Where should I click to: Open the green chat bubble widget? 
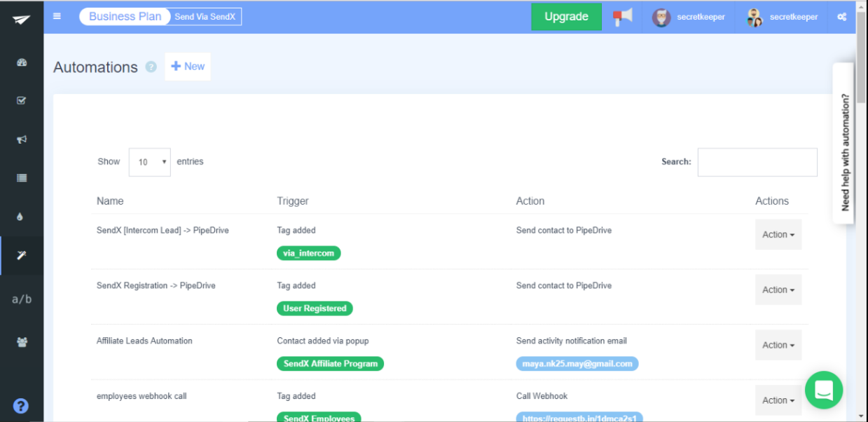tap(824, 390)
